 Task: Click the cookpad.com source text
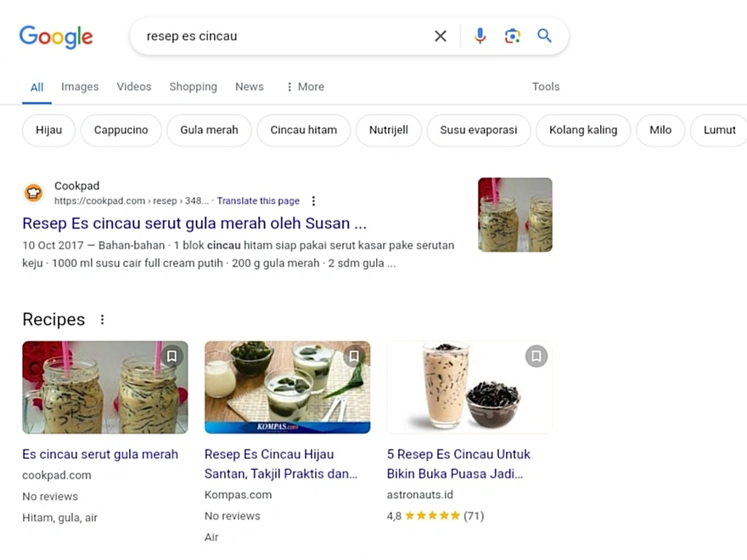point(57,475)
